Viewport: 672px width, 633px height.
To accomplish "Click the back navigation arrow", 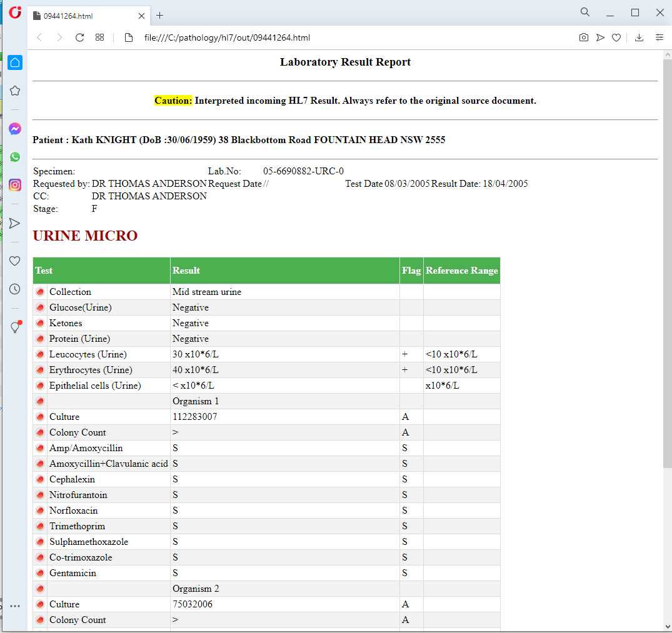I will click(39, 37).
